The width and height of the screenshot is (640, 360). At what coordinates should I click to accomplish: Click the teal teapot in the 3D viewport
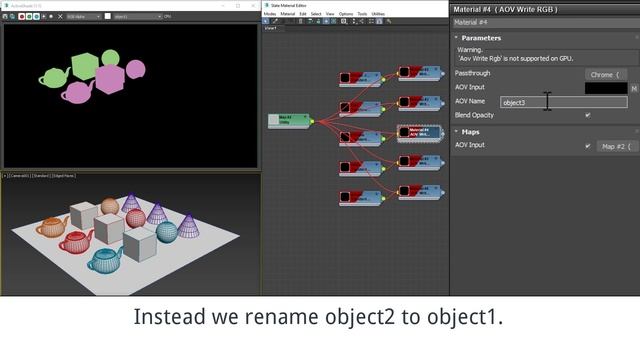[x=104, y=261]
